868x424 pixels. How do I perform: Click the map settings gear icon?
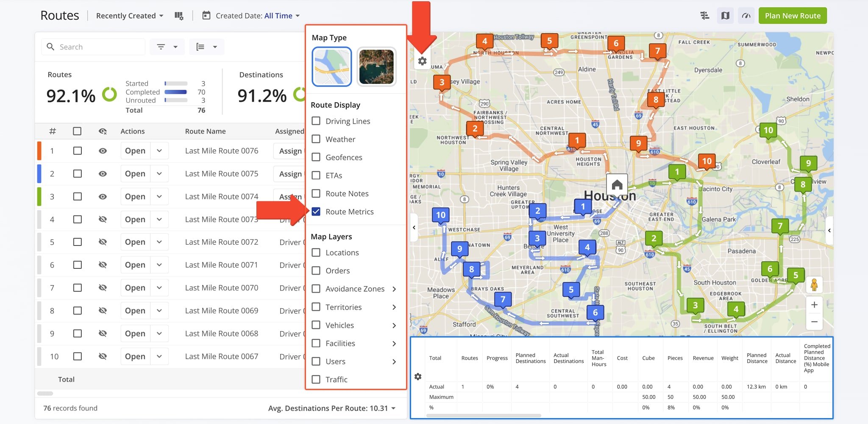pos(422,61)
